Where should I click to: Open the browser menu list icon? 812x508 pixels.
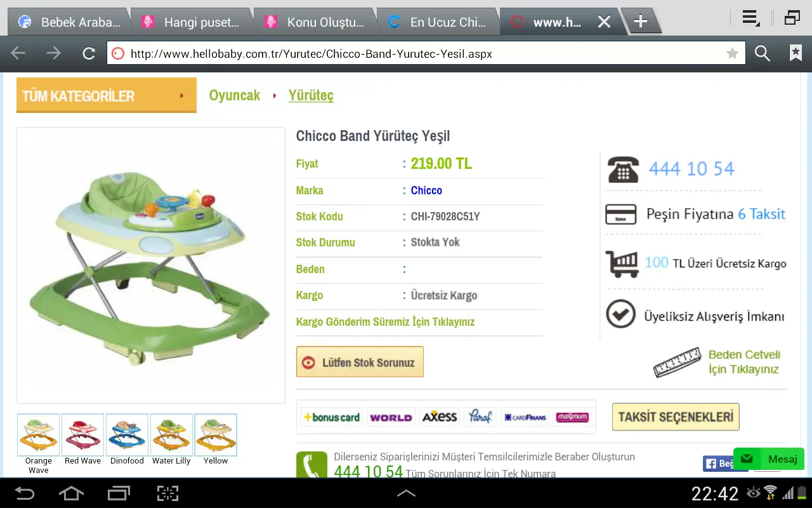751,18
